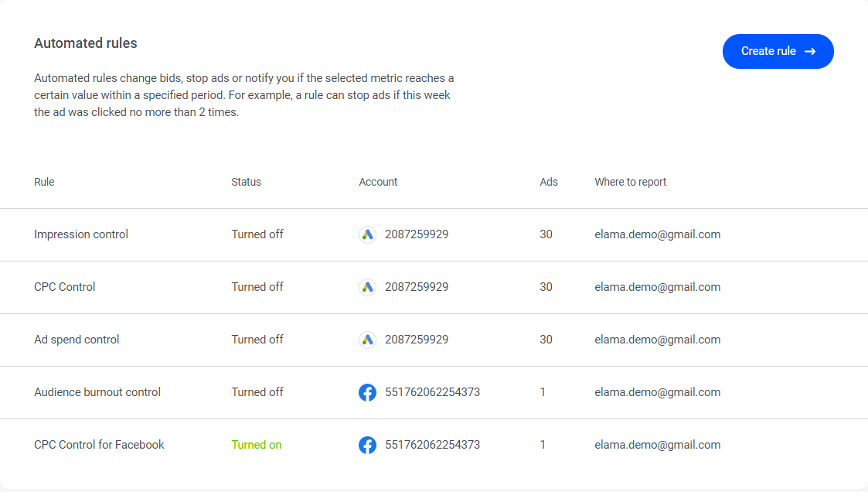Open the CPC Control for Facebook rule
This screenshot has height=492, width=868.
tap(99, 445)
